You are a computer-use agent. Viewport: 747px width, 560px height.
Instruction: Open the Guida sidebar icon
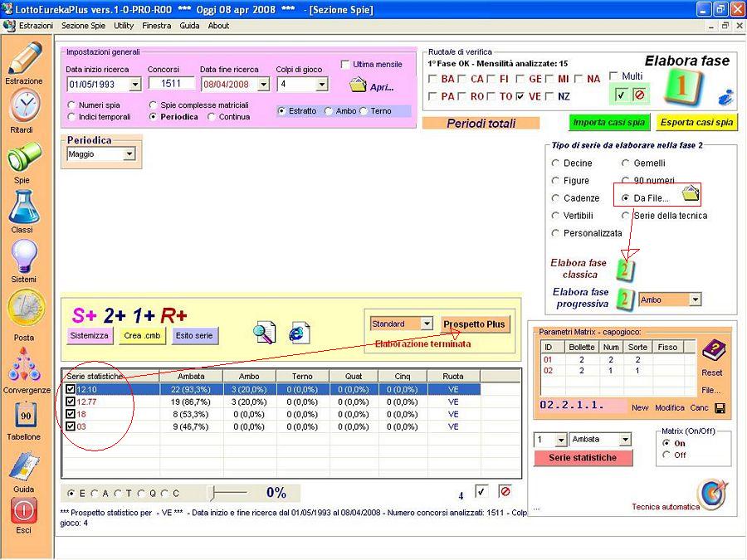(24, 466)
